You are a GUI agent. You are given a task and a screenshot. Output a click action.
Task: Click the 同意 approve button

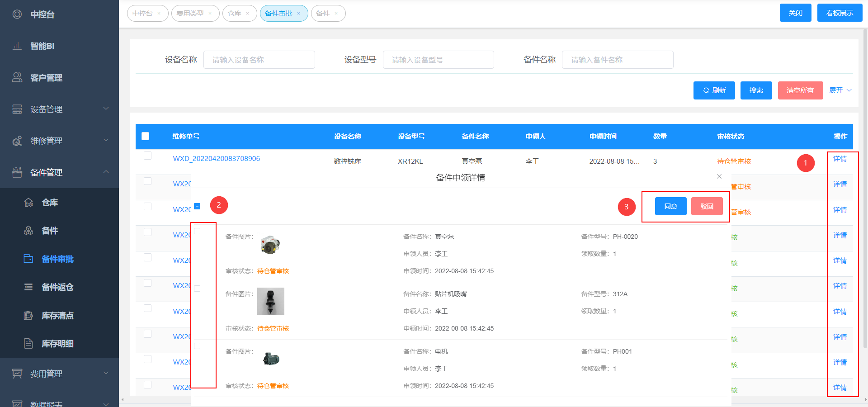click(x=670, y=206)
